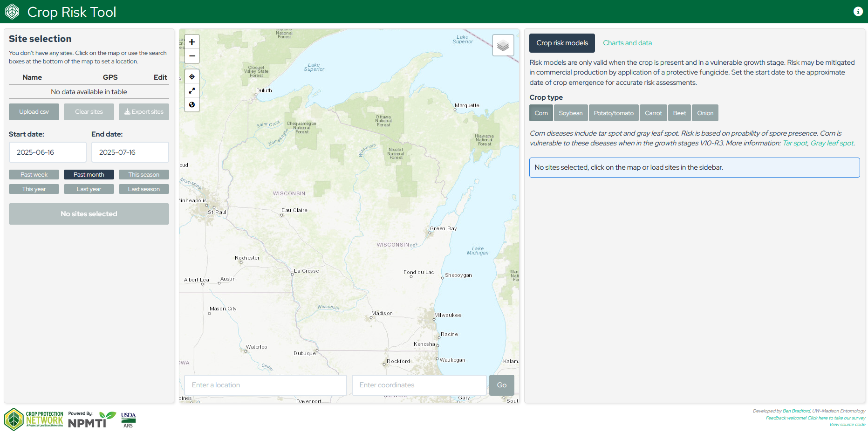Open the Tar spot link
Viewport: 868px width, 433px height.
pyautogui.click(x=794, y=143)
